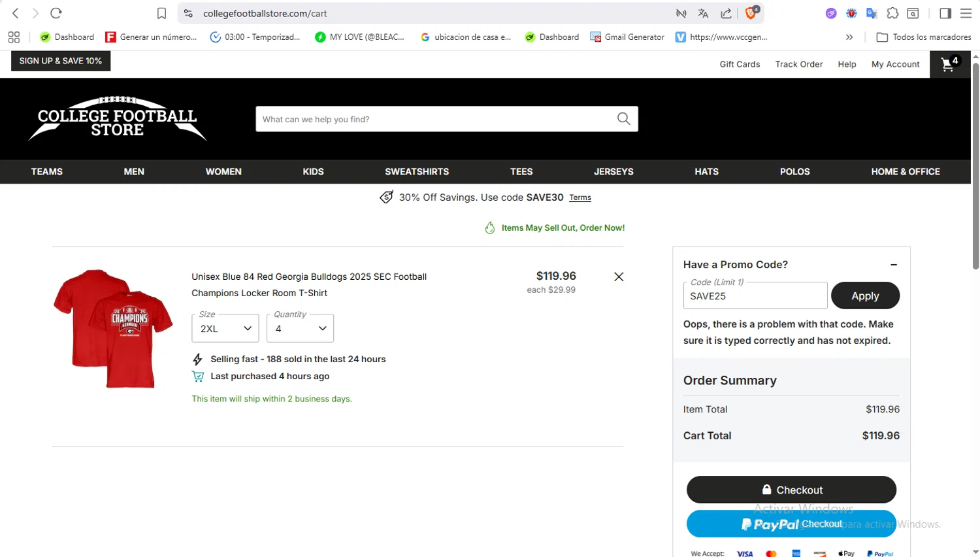Open the JERSEYS menu
This screenshot has width=980, height=557.
pyautogui.click(x=613, y=171)
